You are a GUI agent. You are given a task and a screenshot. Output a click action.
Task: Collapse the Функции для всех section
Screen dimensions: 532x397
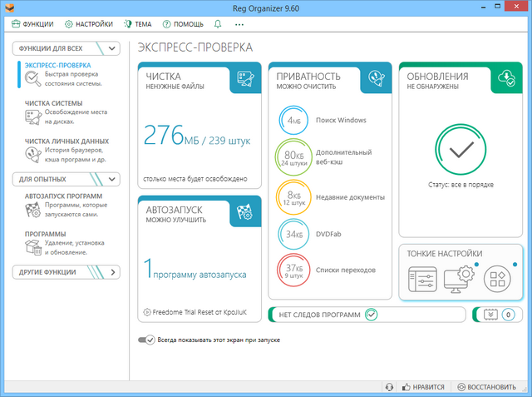pos(113,48)
